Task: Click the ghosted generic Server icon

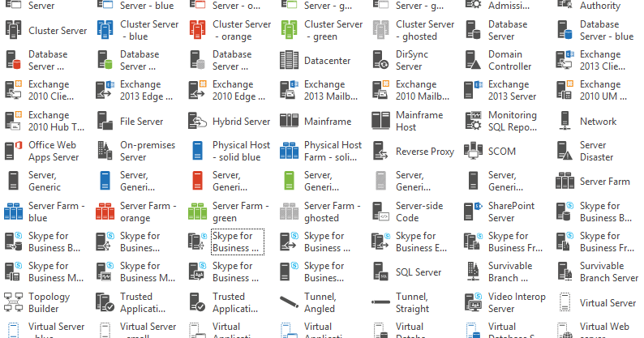Action: tap(380, 181)
